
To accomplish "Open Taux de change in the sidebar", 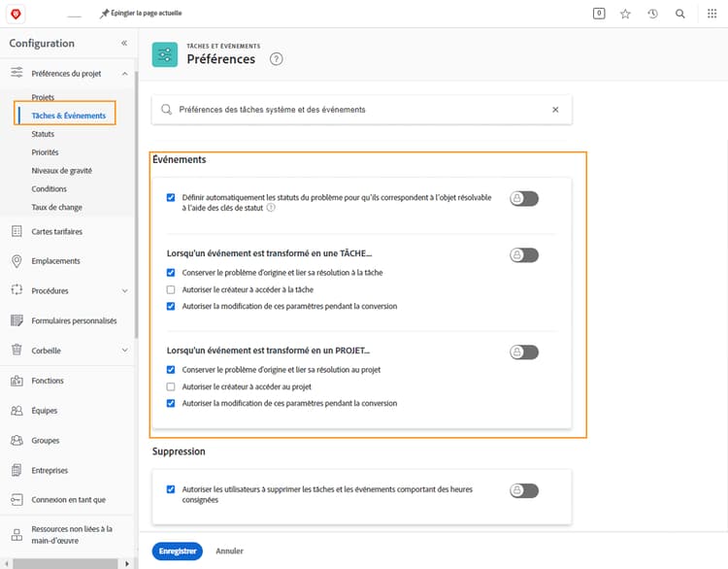I will tap(56, 207).
